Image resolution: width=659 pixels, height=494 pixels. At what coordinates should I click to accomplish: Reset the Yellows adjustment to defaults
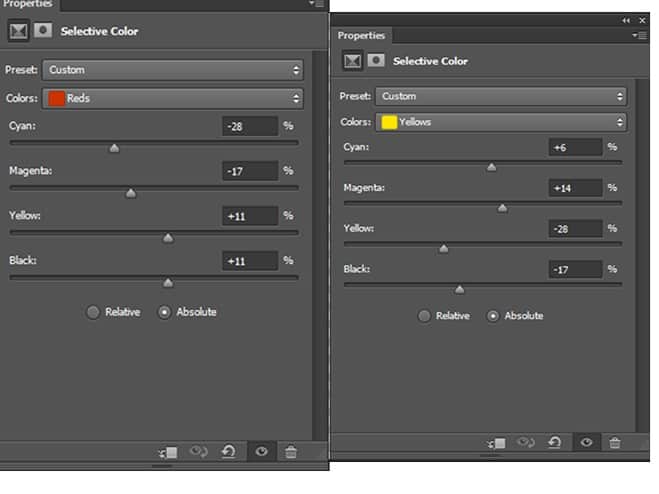click(x=555, y=442)
